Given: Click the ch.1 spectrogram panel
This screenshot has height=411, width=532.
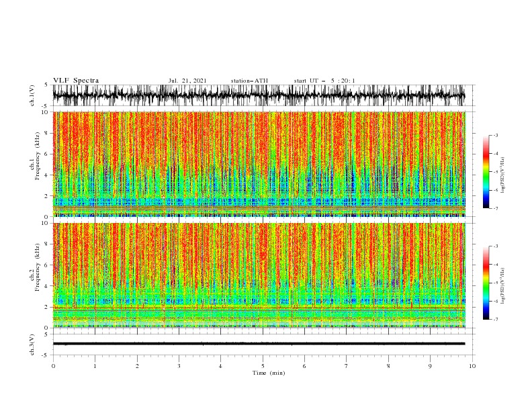Looking at the screenshot, I should coord(259,164).
